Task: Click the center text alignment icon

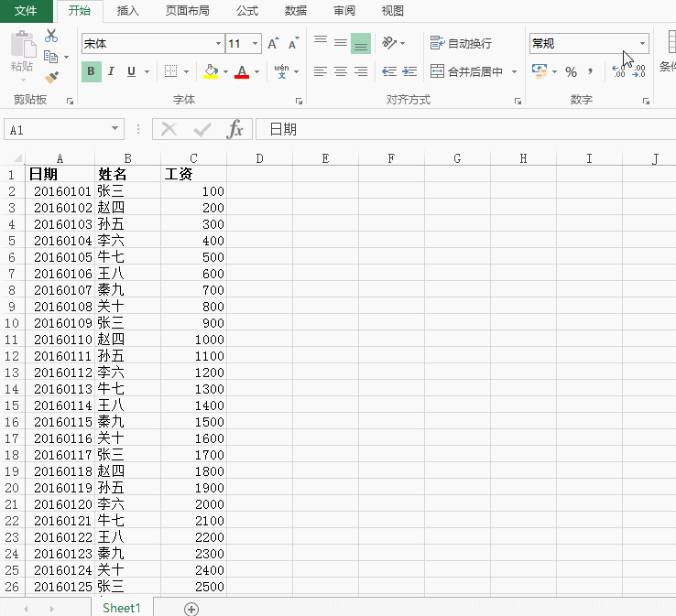Action: 340,71
